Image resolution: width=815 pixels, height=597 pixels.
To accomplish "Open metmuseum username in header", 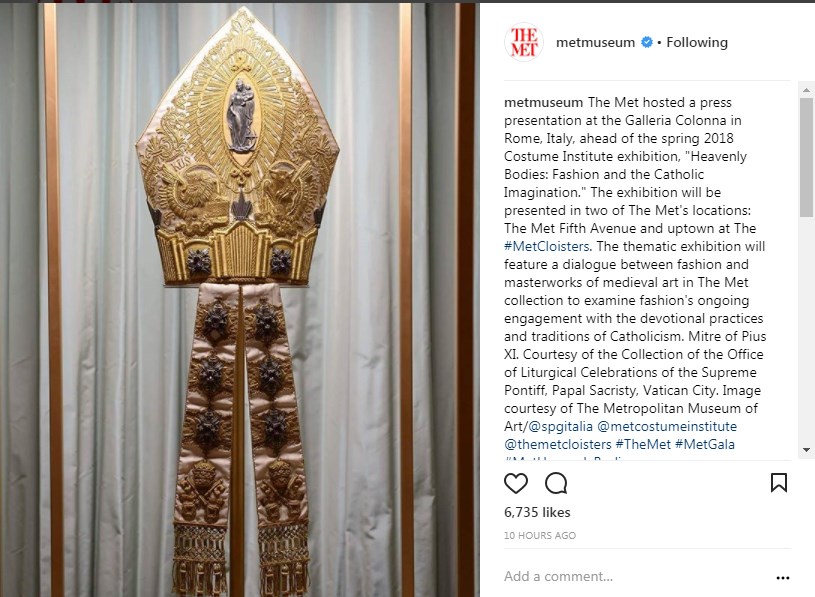I will 595,42.
